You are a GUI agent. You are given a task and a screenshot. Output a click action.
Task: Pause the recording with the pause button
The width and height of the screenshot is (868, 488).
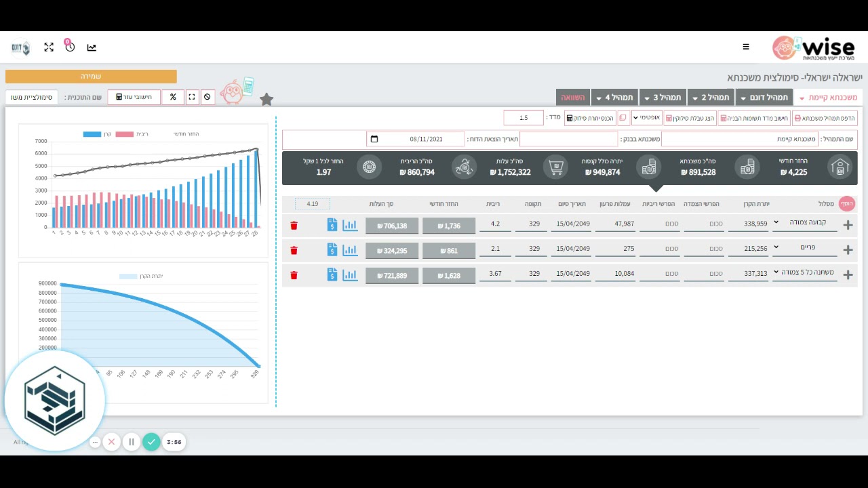pyautogui.click(x=132, y=442)
